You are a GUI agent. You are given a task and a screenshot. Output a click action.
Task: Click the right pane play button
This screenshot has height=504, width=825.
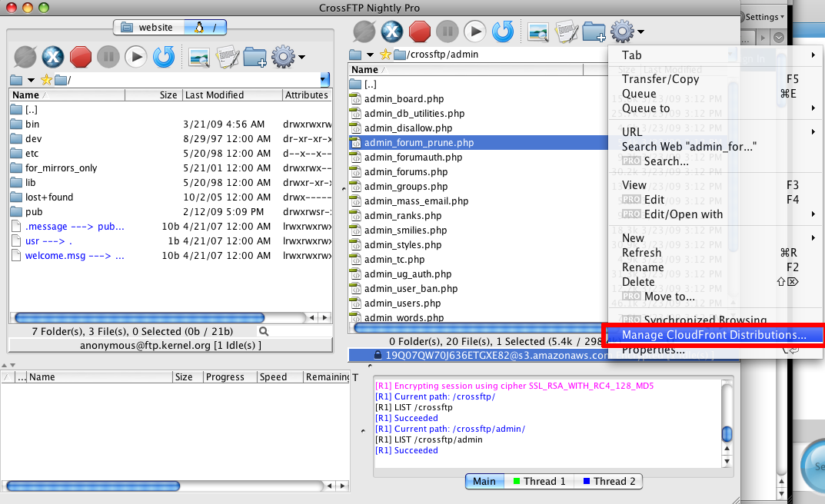(475, 31)
